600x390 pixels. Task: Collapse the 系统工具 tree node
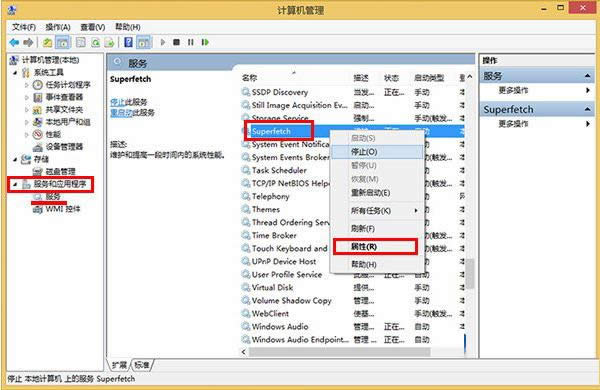[15, 72]
